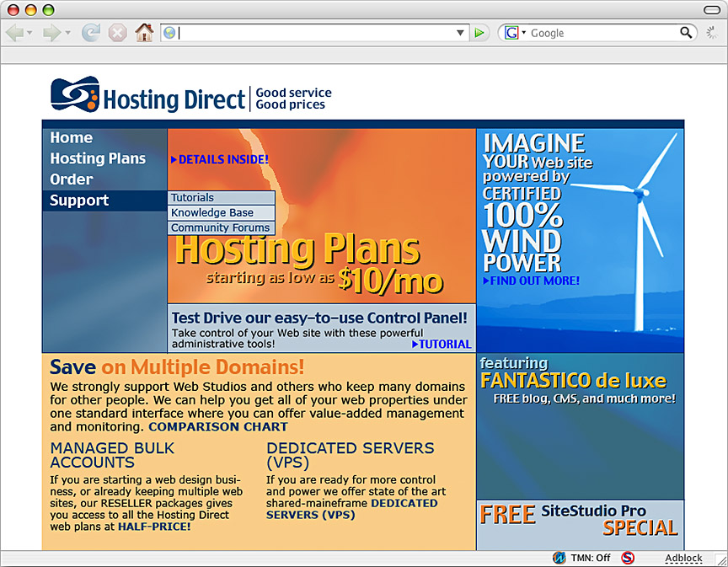Choose Knowledge Base from the submenu
This screenshot has width=728, height=567.
221,212
